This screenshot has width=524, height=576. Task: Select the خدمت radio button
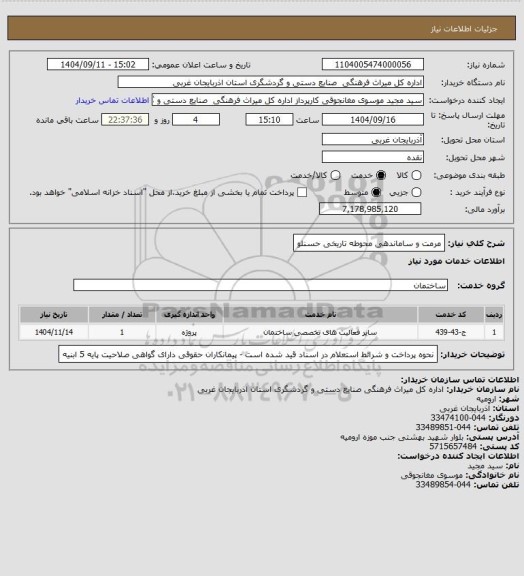[381, 175]
